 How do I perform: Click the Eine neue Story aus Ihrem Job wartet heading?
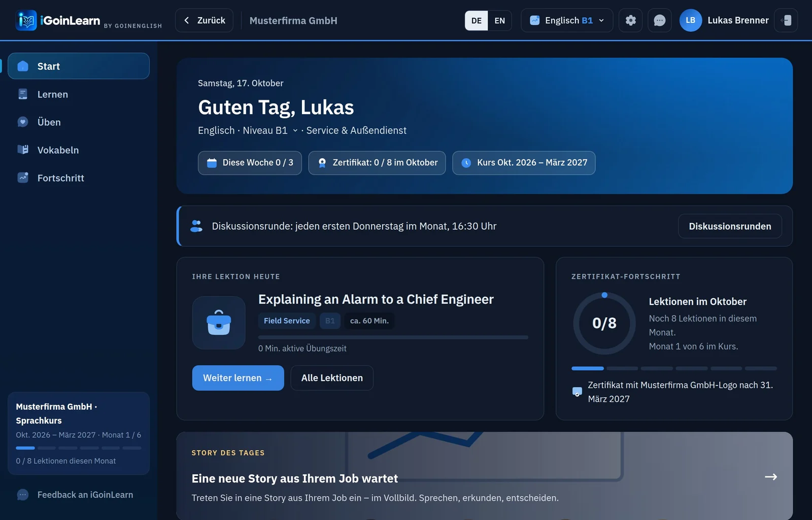(295, 478)
